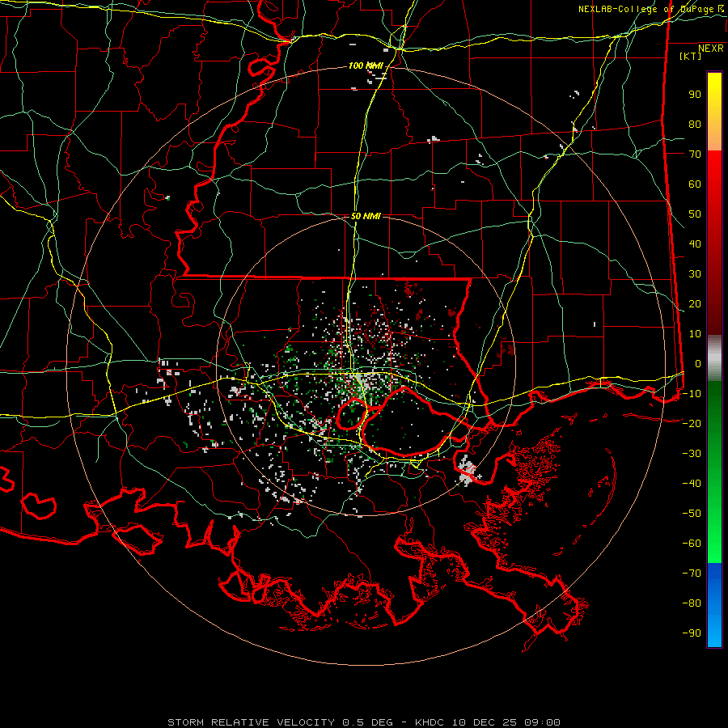Click the NEXR label above the scale

[x=710, y=49]
